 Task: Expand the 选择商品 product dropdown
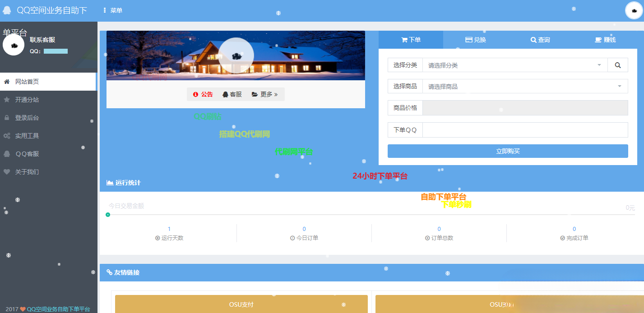(x=525, y=86)
